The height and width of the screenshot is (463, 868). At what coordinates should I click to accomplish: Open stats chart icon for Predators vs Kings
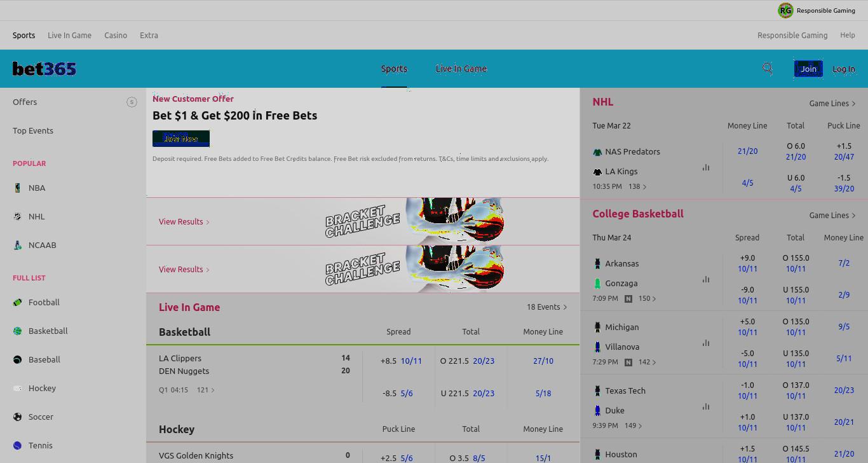[x=706, y=167]
